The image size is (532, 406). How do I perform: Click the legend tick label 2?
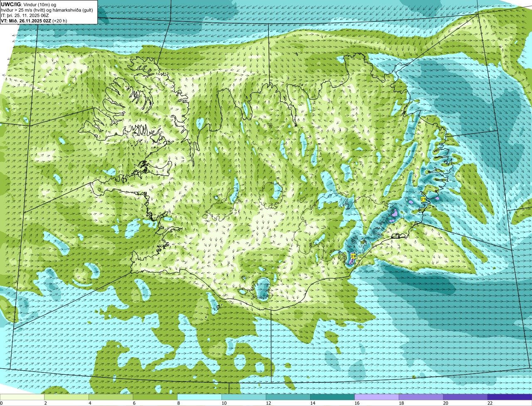46,403
